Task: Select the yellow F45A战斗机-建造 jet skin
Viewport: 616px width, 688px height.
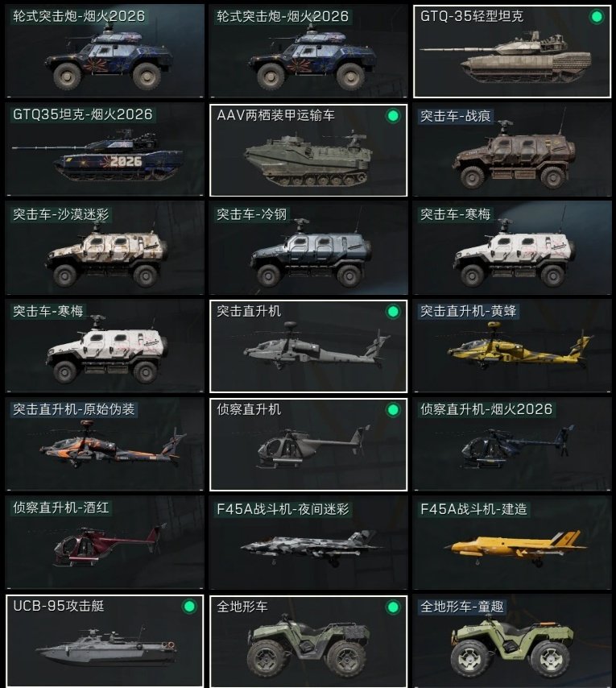Action: pyautogui.click(x=511, y=543)
